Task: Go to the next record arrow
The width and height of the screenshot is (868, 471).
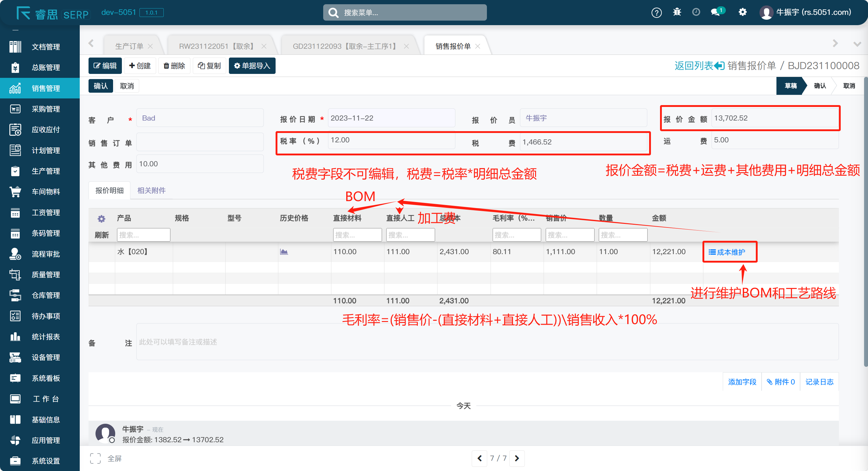Action: point(517,458)
